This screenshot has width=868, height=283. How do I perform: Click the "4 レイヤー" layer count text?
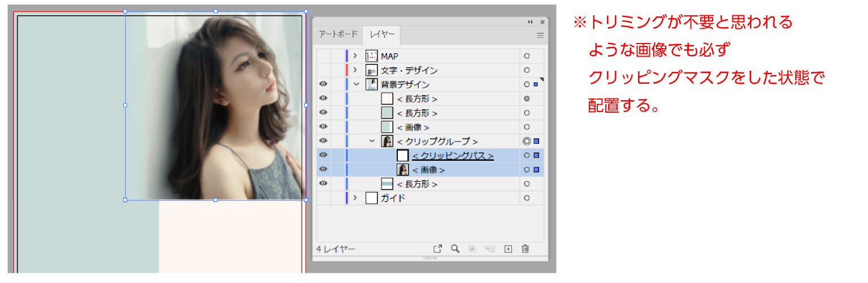[x=336, y=249]
